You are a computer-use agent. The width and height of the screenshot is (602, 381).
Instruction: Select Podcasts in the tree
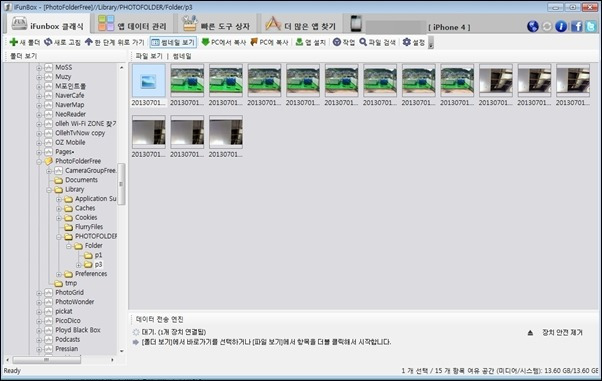pyautogui.click(x=68, y=340)
